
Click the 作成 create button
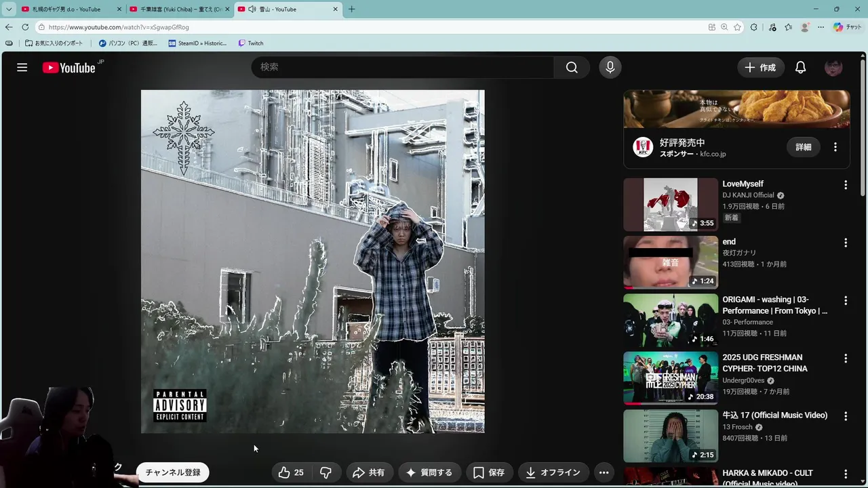click(760, 67)
